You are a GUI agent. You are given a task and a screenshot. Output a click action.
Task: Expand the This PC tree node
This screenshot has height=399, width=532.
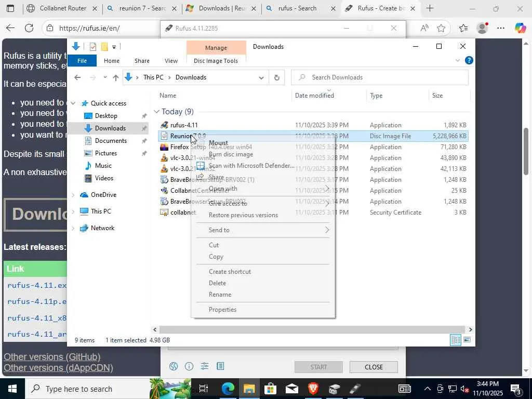pyautogui.click(x=73, y=211)
